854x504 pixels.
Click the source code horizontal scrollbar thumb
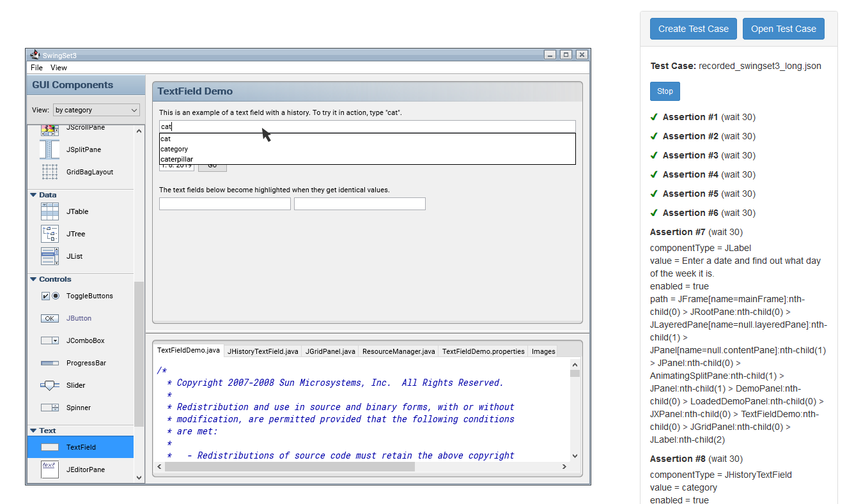[x=290, y=467]
